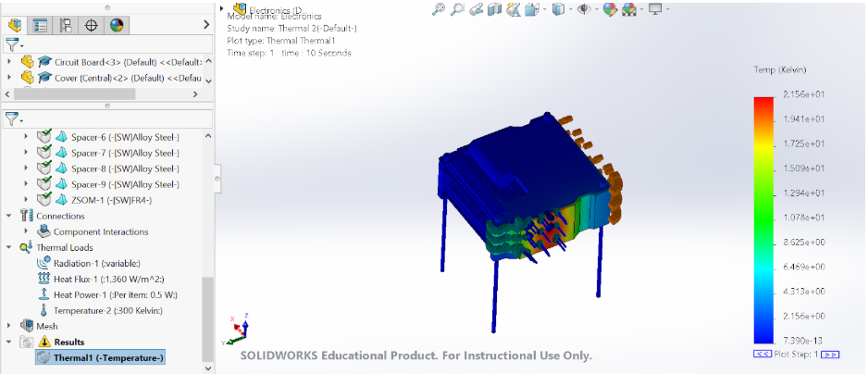Open the Apply Scene dropdown arrow
This screenshot has width=868, height=374.
pyautogui.click(x=641, y=9)
